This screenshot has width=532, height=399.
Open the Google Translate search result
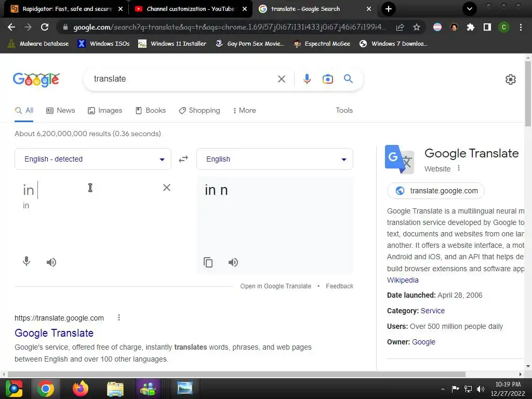coord(54,333)
